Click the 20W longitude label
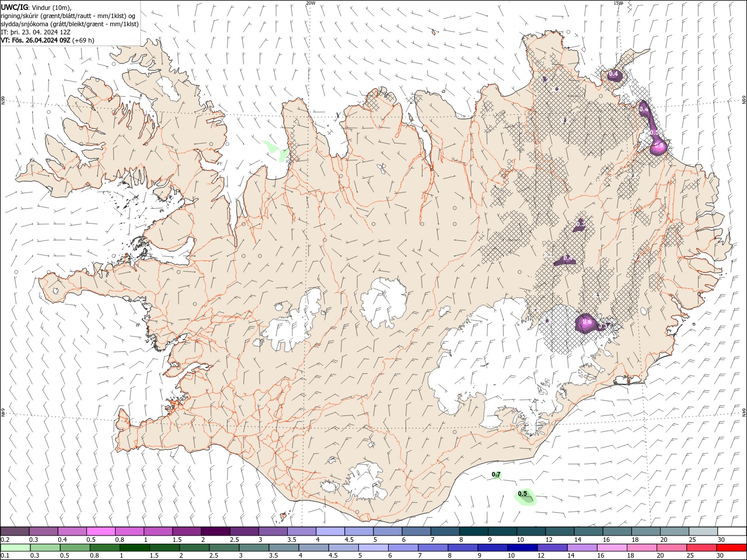 tap(310, 3)
